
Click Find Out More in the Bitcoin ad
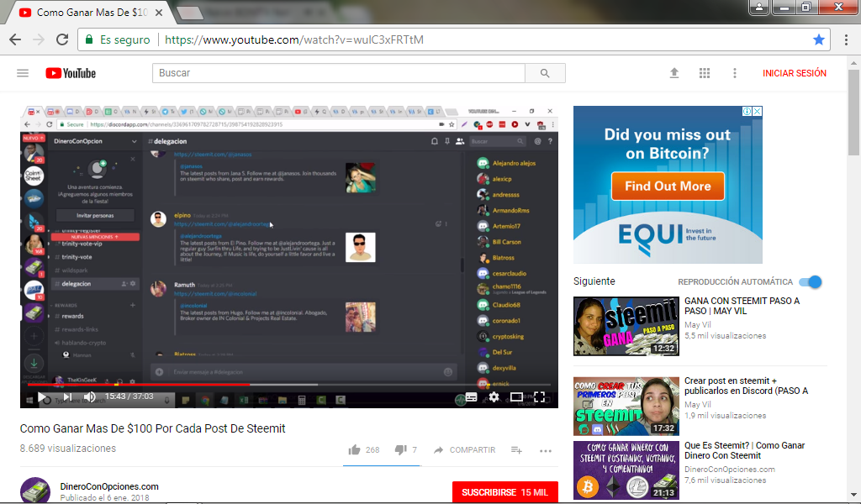pos(668,186)
